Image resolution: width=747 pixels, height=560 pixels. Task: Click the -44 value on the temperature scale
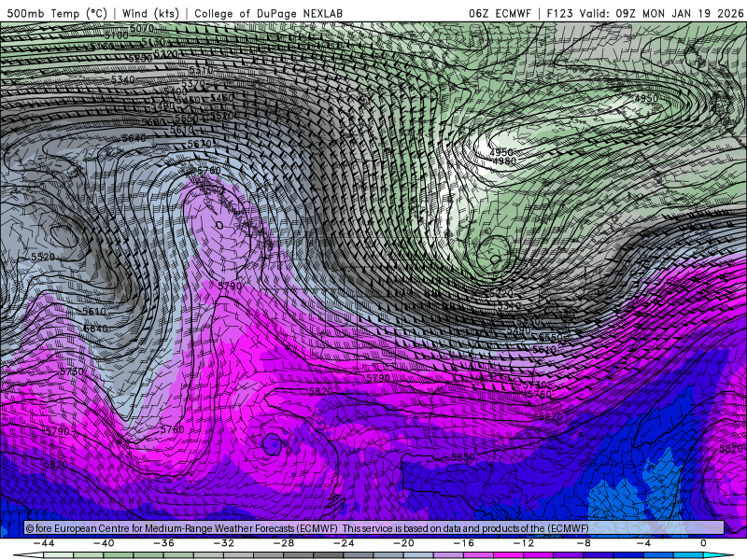42,543
